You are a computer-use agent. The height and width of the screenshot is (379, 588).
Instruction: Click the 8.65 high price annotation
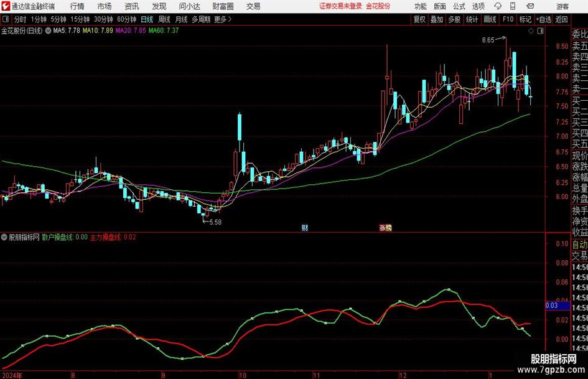(488, 40)
